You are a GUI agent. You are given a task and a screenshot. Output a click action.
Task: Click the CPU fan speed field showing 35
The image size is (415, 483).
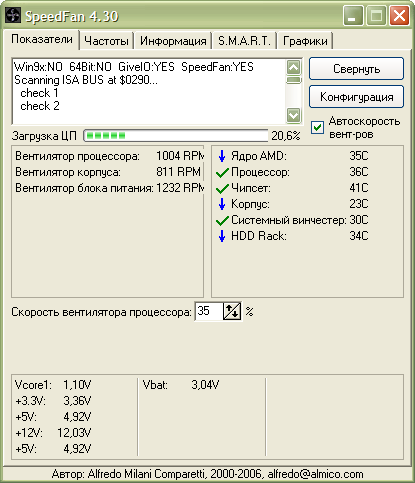pos(209,312)
